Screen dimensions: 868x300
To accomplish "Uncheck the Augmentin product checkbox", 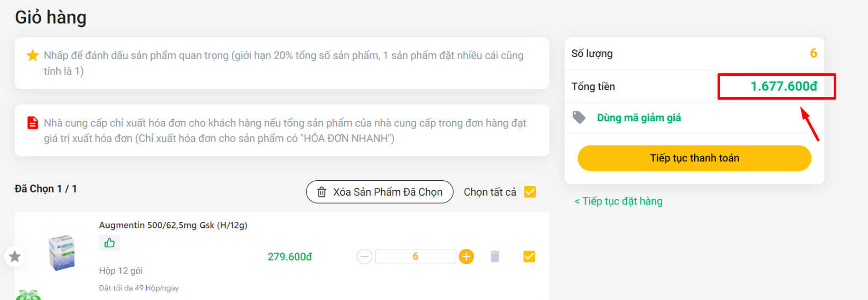I will click(x=529, y=257).
